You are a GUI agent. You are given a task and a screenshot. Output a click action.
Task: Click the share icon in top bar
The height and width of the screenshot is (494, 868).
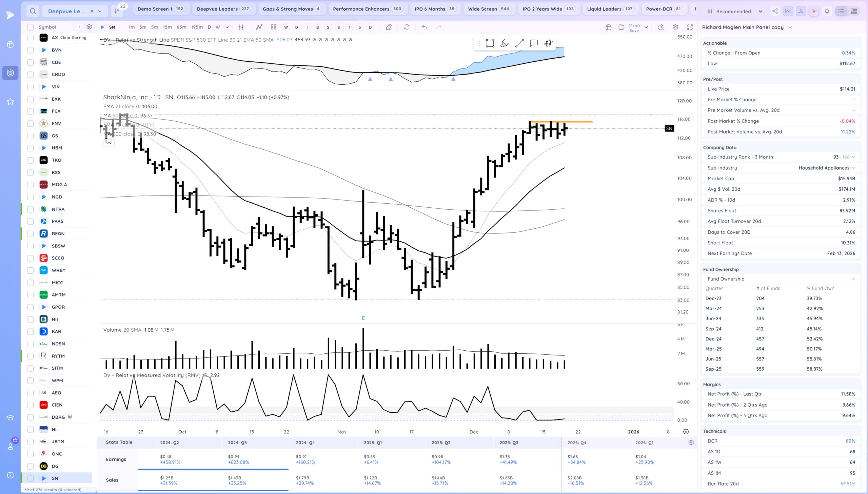pos(775,11)
